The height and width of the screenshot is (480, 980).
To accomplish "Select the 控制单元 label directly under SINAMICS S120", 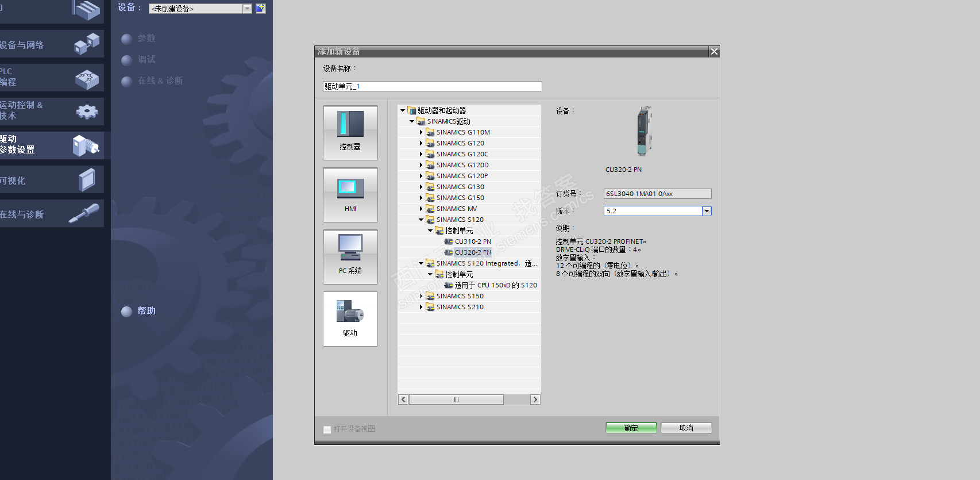I will pyautogui.click(x=460, y=231).
